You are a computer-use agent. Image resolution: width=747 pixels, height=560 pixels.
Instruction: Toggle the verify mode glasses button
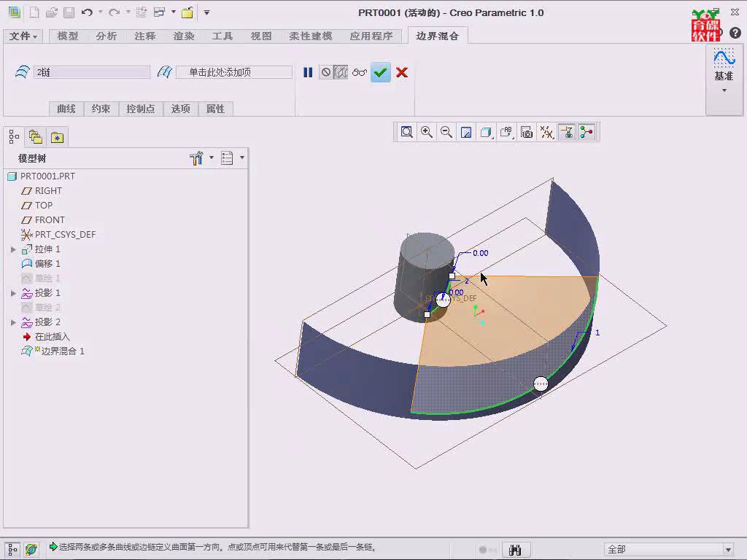point(360,72)
